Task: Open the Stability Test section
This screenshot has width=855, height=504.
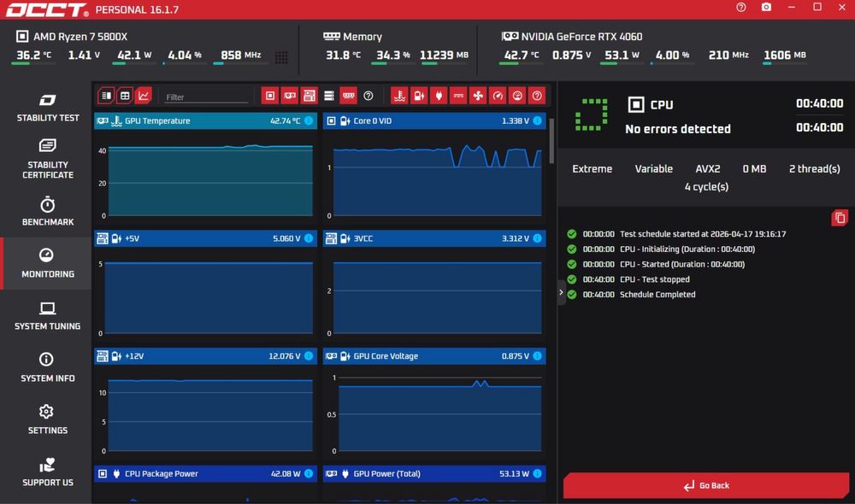Action: [47, 108]
